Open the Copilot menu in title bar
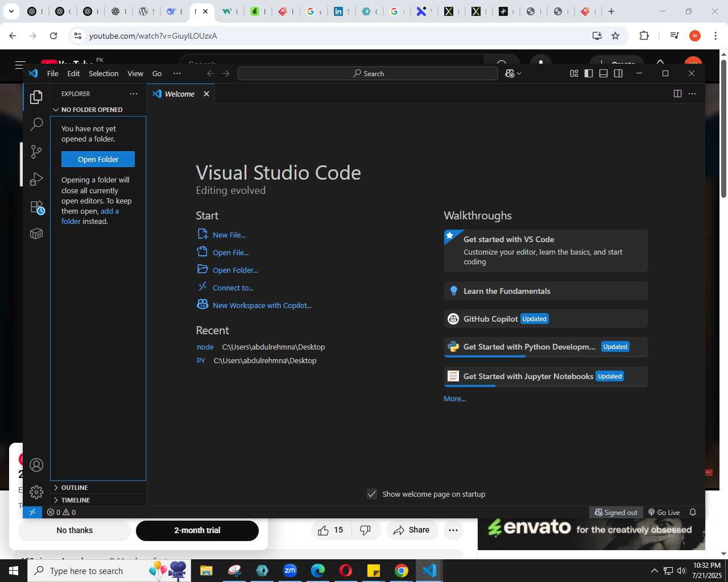The width and height of the screenshot is (728, 582). pyautogui.click(x=513, y=73)
